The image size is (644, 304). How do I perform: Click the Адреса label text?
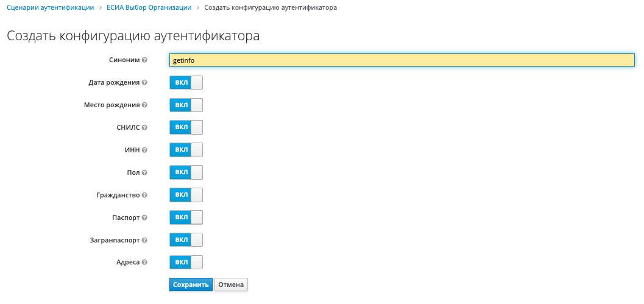coord(128,263)
